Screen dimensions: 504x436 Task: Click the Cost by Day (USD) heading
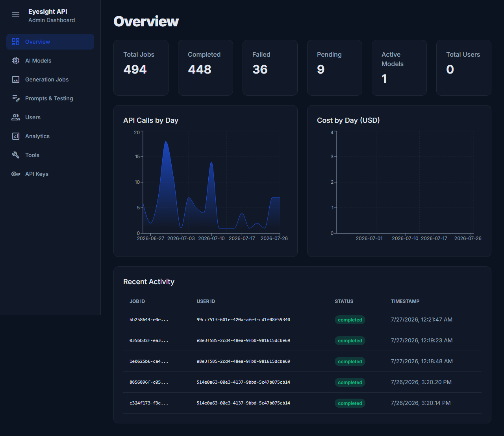(348, 120)
